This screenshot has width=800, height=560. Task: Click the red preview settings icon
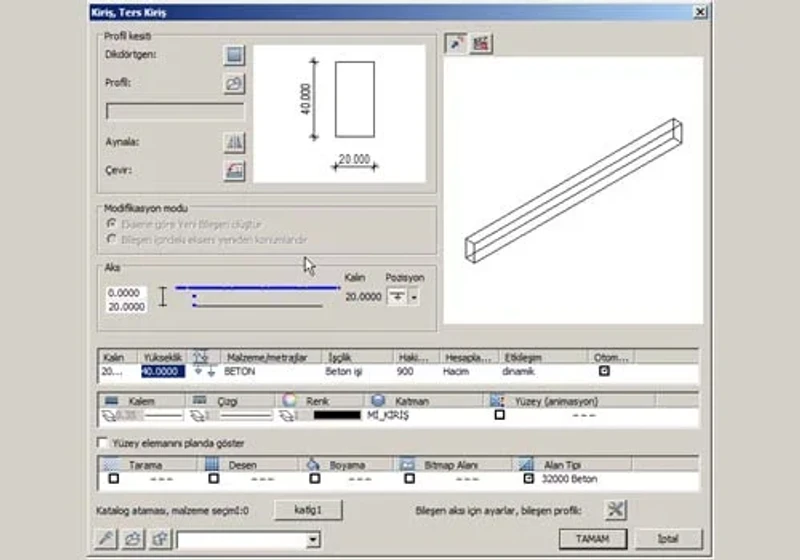point(481,43)
